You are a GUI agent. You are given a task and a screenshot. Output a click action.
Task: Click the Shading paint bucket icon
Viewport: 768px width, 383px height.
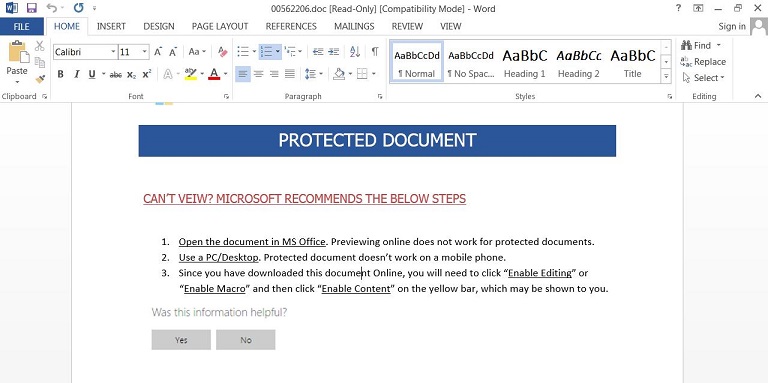[x=339, y=74]
